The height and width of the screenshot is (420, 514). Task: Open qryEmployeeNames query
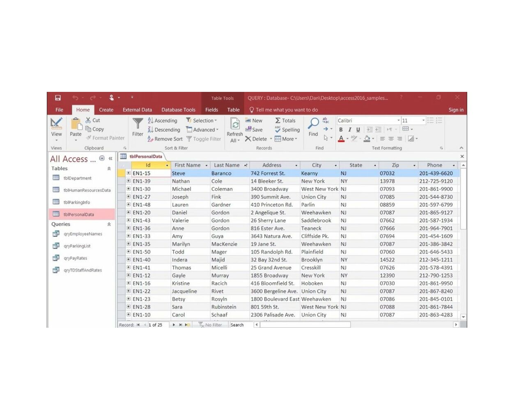click(x=83, y=234)
